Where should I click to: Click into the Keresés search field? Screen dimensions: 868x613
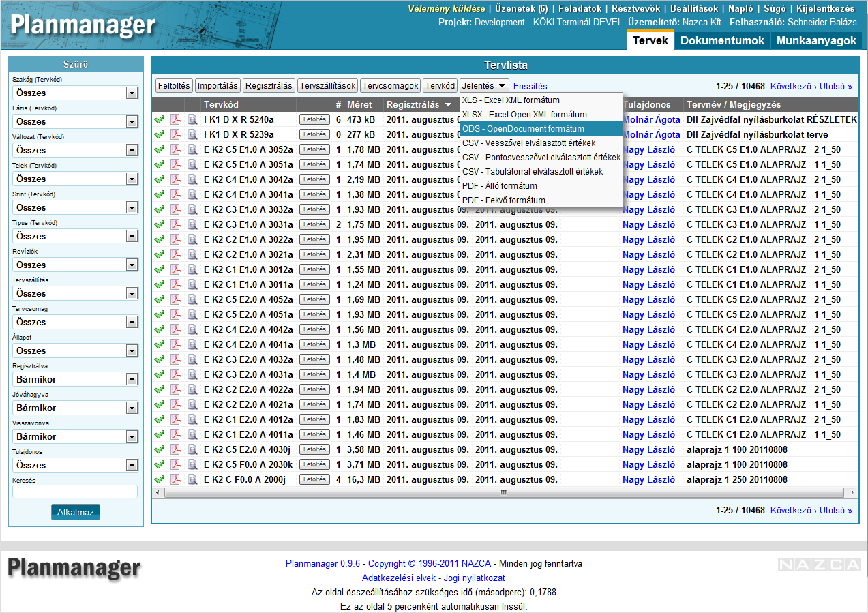(x=75, y=492)
